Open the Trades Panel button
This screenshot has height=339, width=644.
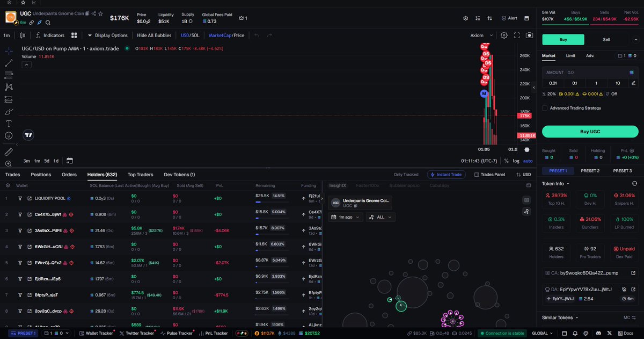(489, 175)
